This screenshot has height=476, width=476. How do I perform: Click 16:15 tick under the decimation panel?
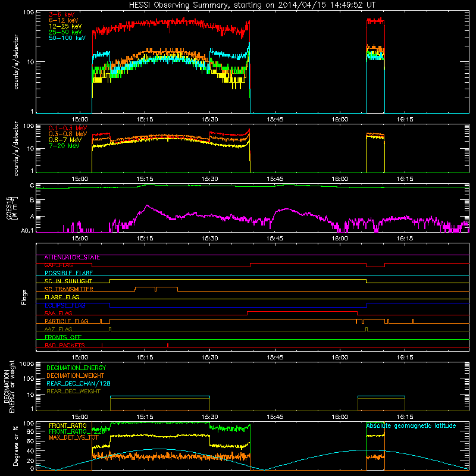tap(405, 417)
